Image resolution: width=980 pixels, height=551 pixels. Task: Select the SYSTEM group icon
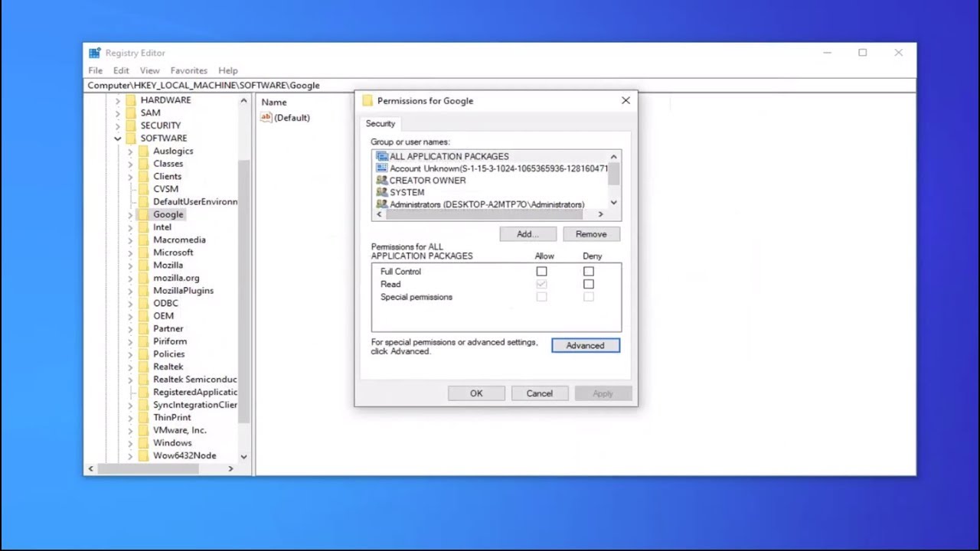(382, 192)
